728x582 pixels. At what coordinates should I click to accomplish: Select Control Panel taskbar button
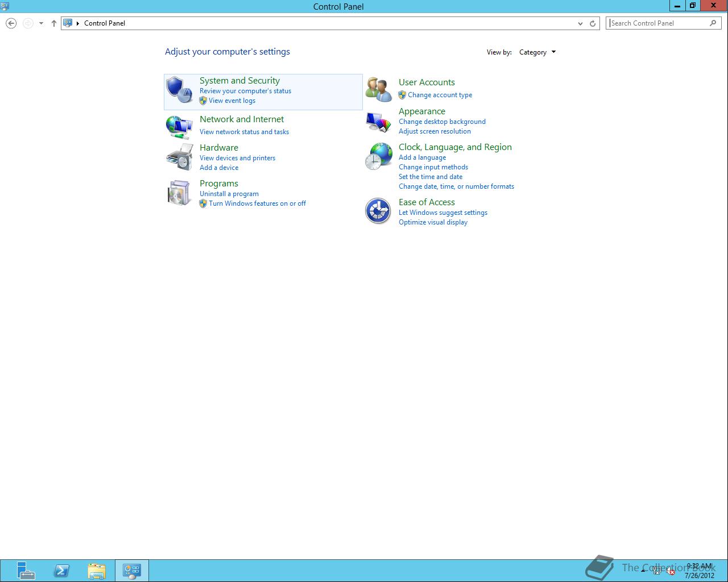pyautogui.click(x=132, y=571)
